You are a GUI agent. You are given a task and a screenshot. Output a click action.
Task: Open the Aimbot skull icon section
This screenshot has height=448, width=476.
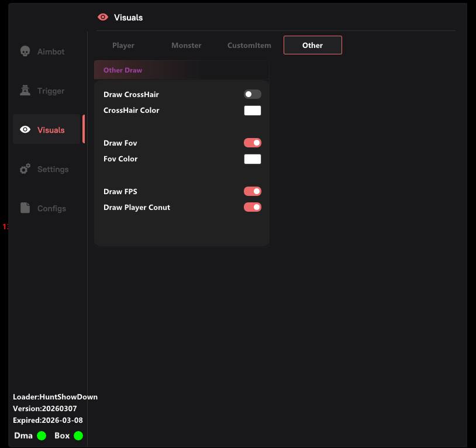pyautogui.click(x=25, y=51)
